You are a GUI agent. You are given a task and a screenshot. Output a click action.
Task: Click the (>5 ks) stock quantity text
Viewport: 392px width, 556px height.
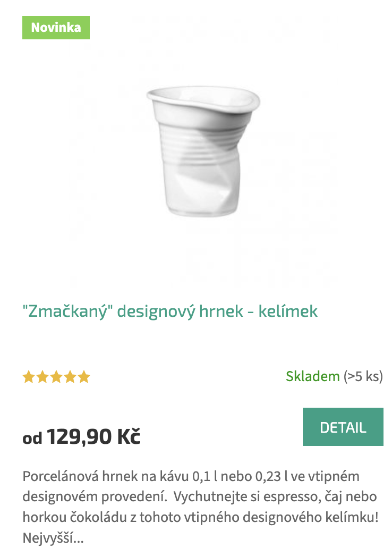pyautogui.click(x=363, y=376)
